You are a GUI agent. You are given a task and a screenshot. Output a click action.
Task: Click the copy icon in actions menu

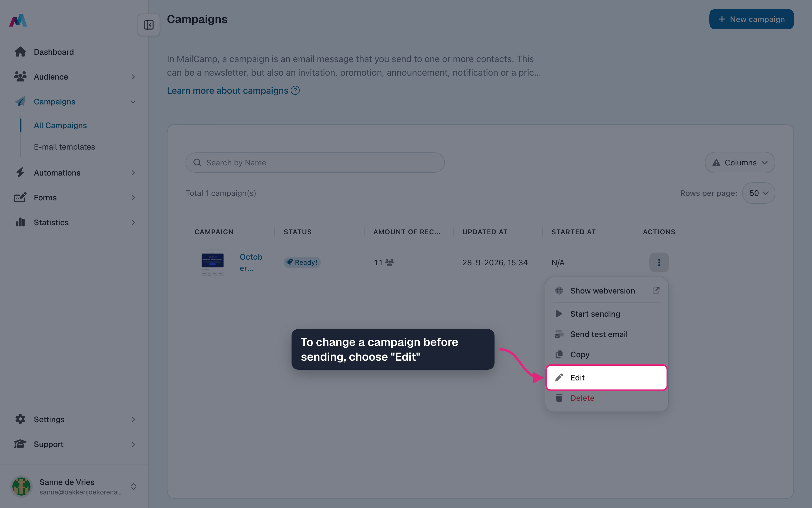click(559, 354)
